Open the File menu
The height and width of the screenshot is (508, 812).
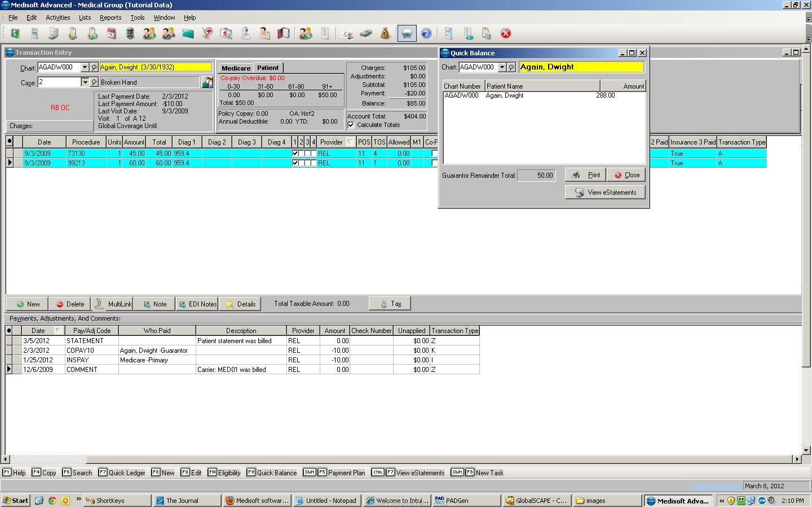pos(13,17)
